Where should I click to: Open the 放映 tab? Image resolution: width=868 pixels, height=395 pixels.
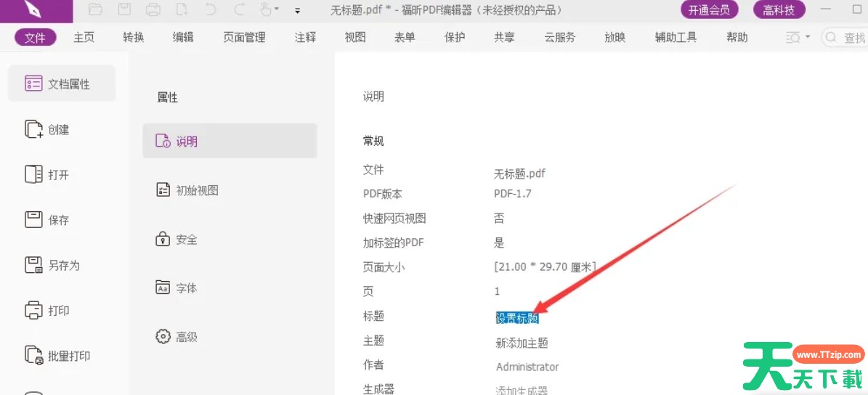615,38
